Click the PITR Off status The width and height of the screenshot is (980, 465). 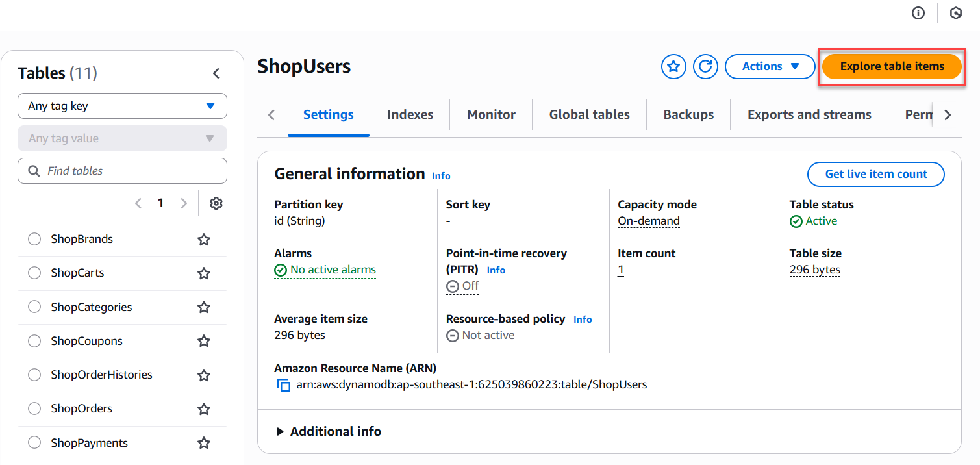point(462,286)
